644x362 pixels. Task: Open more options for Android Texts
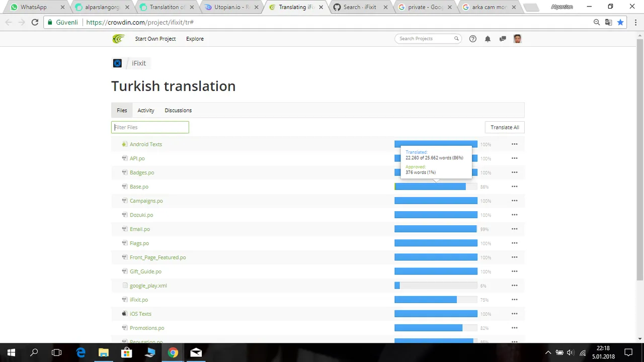pos(514,144)
